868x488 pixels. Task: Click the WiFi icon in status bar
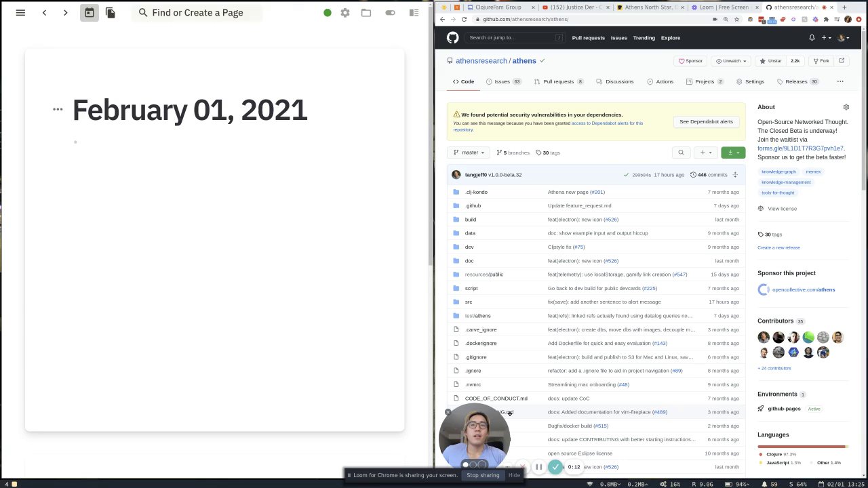click(589, 484)
